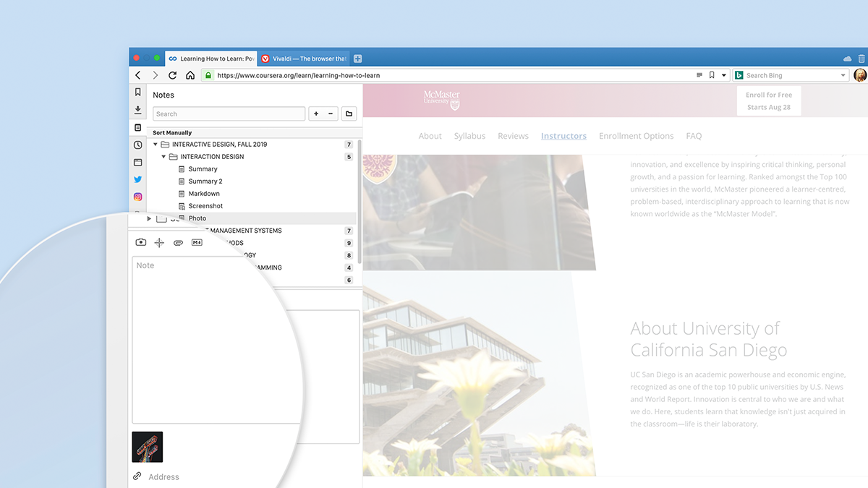This screenshot has width=868, height=488.
Task: Open the About section on the course page
Action: [430, 136]
